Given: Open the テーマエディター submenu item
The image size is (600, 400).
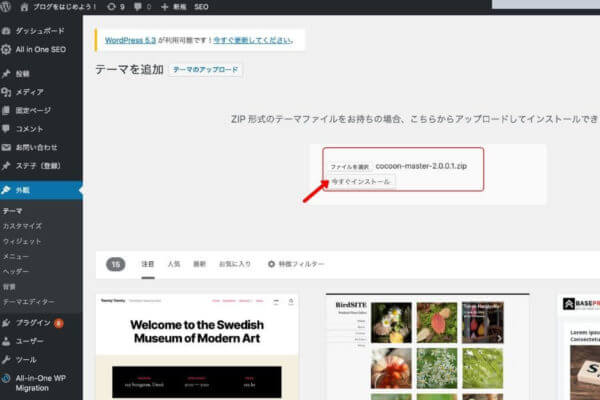Looking at the screenshot, I should click(x=29, y=302).
